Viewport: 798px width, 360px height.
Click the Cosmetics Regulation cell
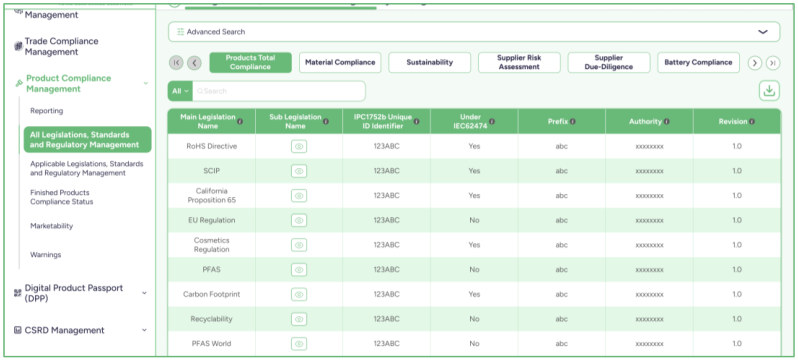tap(212, 245)
